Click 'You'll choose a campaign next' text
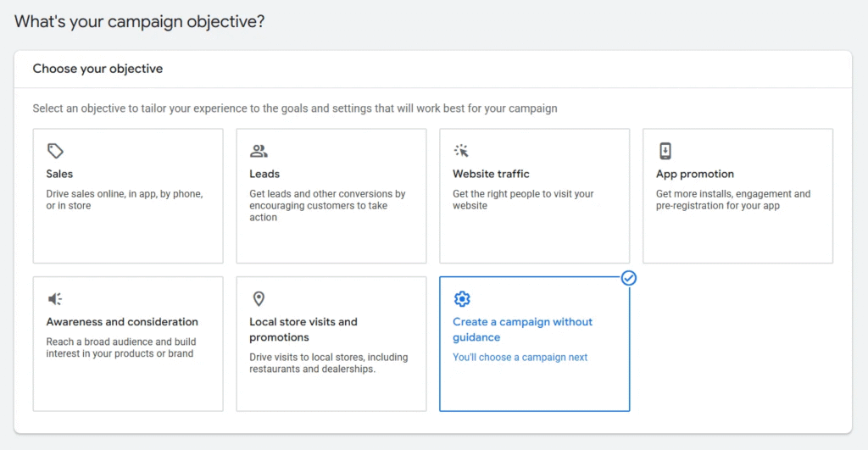Image resolution: width=868 pixels, height=450 pixels. coord(520,358)
